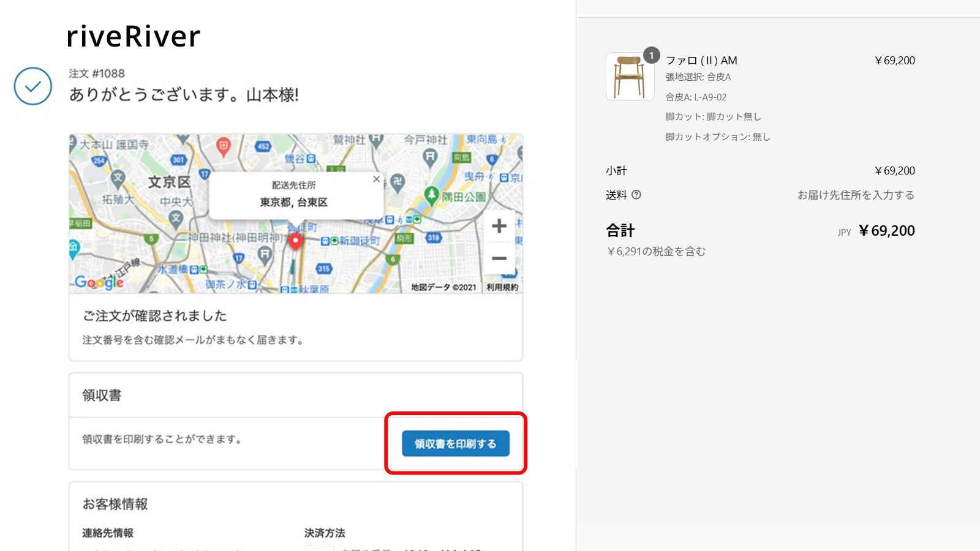Click the お客様情報 section heading
980x551 pixels.
pyautogui.click(x=115, y=504)
